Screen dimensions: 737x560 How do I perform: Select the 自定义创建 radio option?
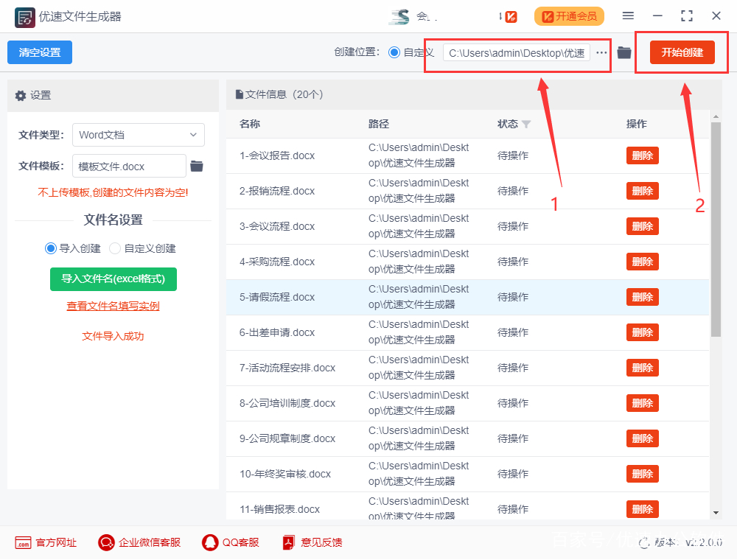coord(115,248)
